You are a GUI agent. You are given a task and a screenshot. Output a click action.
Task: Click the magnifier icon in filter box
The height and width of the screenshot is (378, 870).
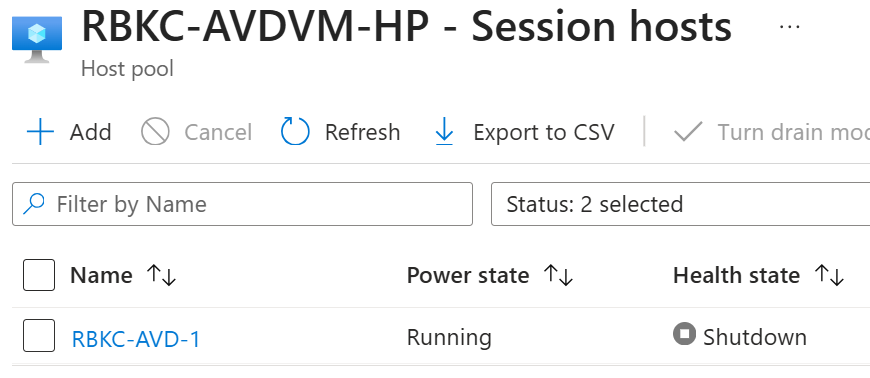(x=34, y=204)
